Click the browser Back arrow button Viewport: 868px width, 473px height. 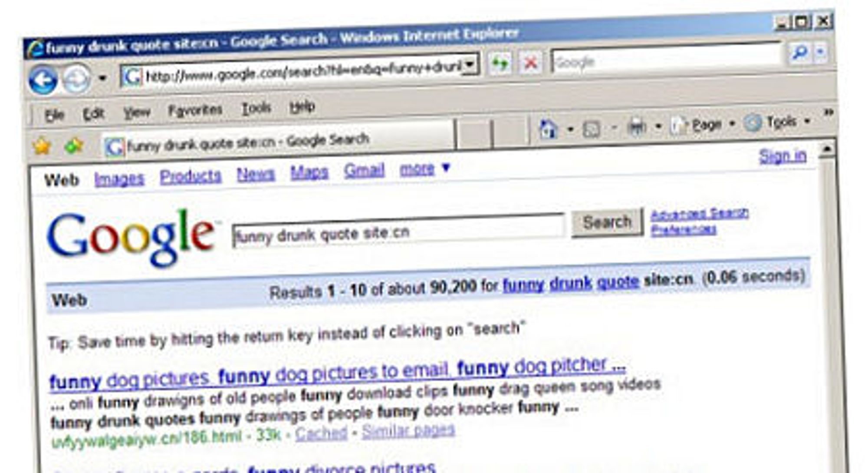[x=43, y=80]
